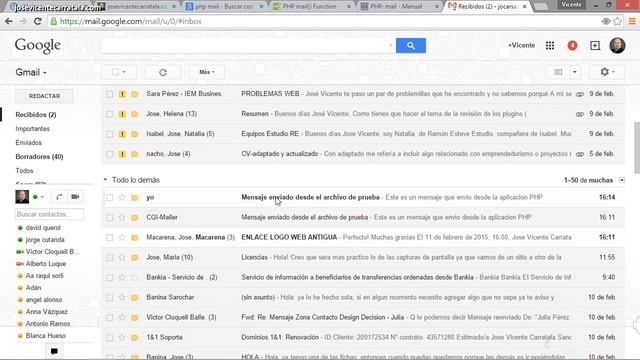Viewport: 640px width, 360px height.
Task: Toggle importance marker on Resumen email
Action: (122, 114)
